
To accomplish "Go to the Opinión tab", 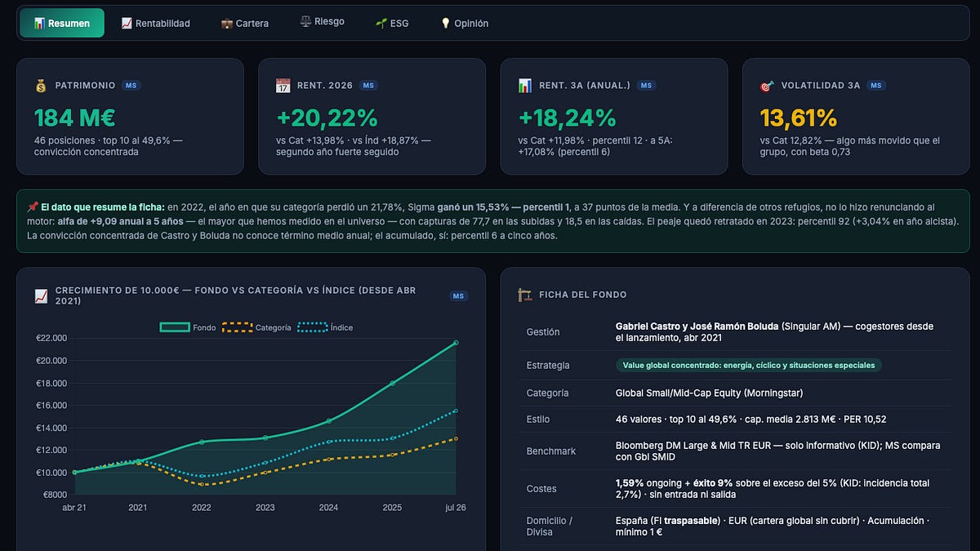I will [x=464, y=23].
